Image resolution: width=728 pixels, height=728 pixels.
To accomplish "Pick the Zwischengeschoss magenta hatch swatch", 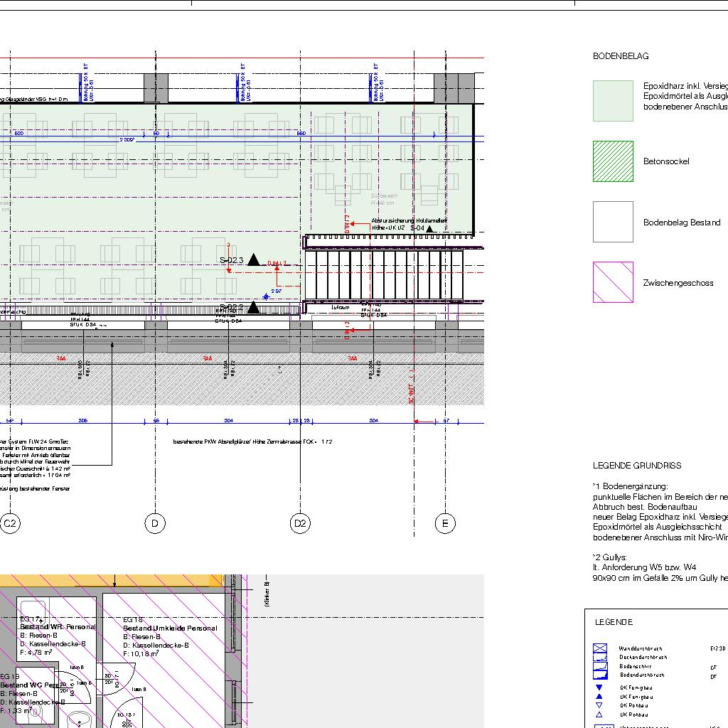I will click(613, 282).
